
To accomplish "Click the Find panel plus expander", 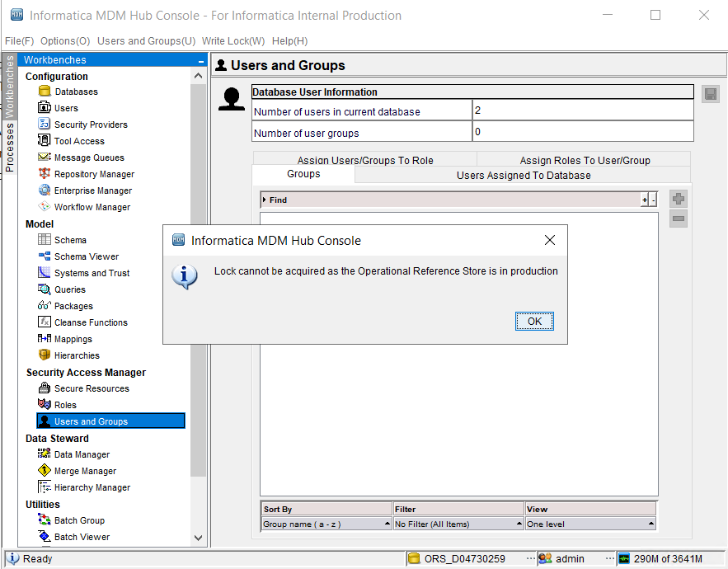I will (x=645, y=200).
